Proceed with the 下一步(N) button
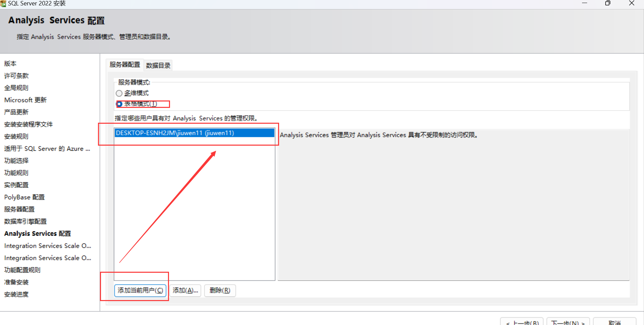Screen dimensions: 644x325 point(568,322)
